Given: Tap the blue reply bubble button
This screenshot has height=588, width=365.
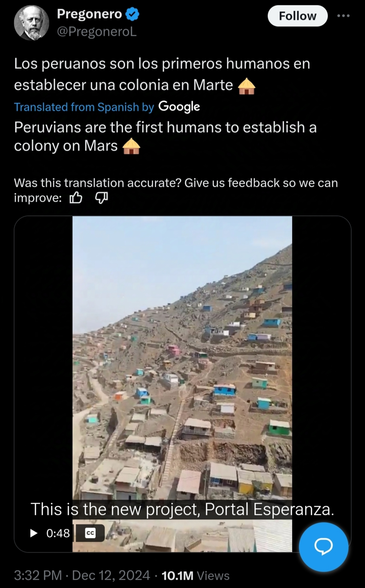Looking at the screenshot, I should 324,547.
